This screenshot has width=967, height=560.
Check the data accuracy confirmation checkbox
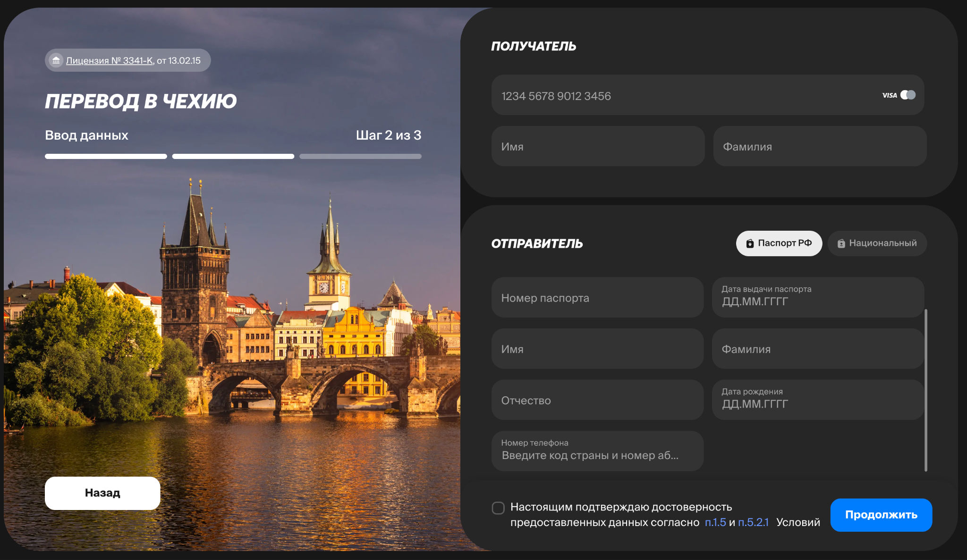[498, 508]
